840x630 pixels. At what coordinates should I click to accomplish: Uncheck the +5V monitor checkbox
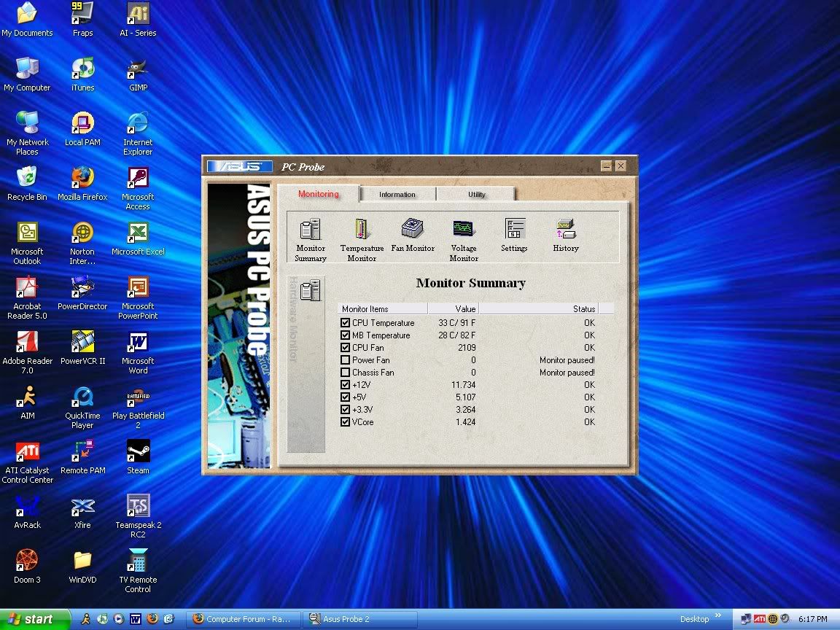(345, 397)
